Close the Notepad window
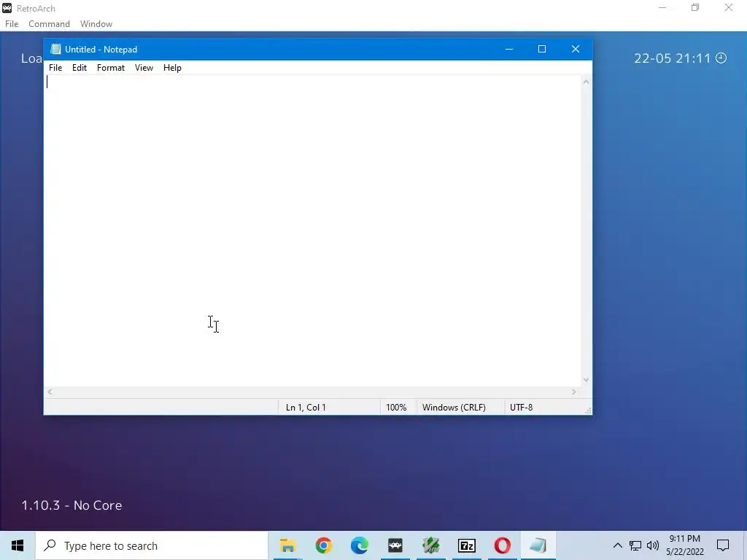 (576, 49)
